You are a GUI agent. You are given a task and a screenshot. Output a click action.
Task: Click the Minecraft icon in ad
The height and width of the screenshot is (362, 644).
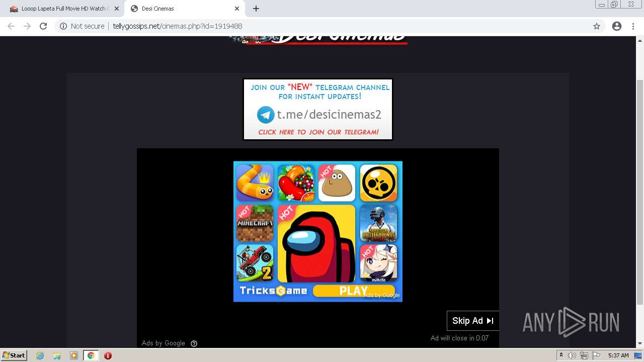255,223
